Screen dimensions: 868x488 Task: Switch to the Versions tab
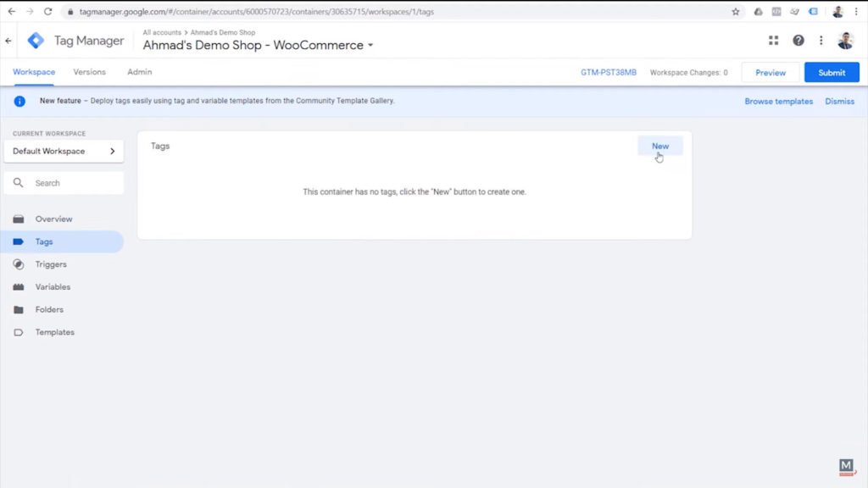click(89, 72)
